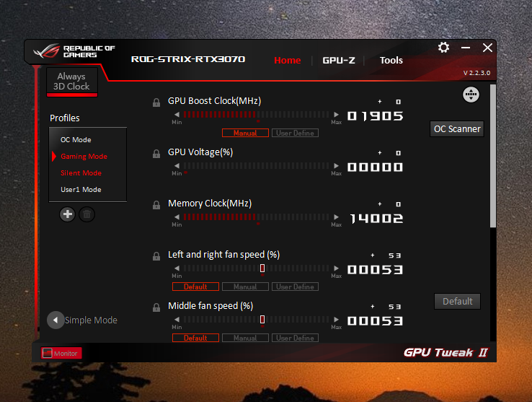Screen dimensions: 532x402
Task: Launch the OC Scanner
Action: [x=457, y=128]
